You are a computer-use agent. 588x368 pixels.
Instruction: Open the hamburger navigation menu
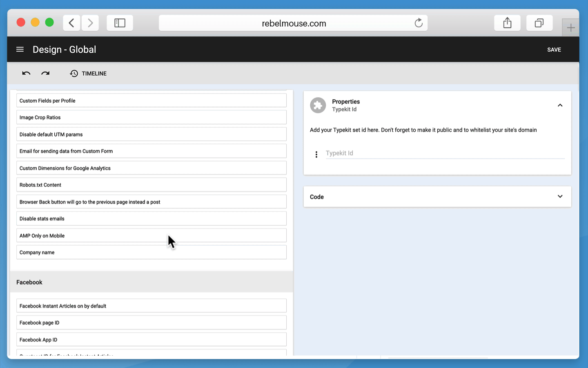20,49
